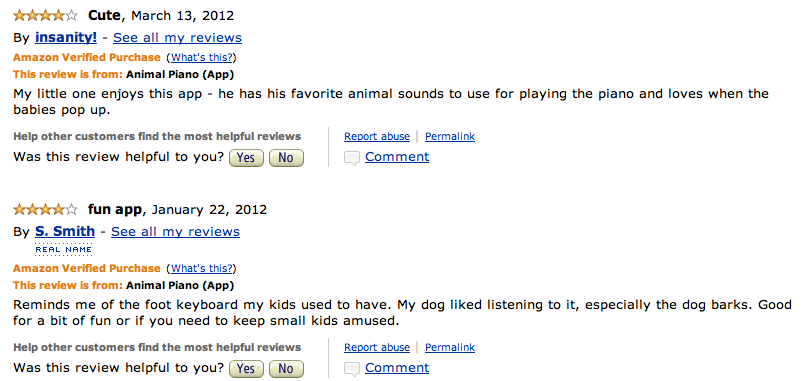Open What's this? in S. Smith's review

202,268
